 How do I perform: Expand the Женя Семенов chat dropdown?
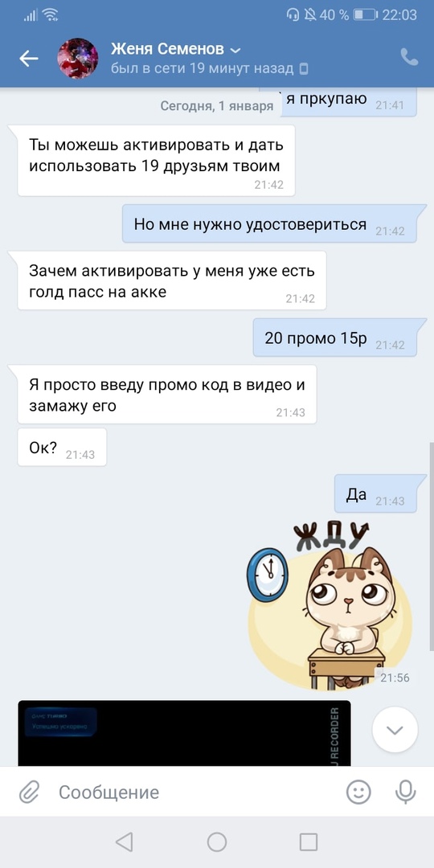pos(235,51)
